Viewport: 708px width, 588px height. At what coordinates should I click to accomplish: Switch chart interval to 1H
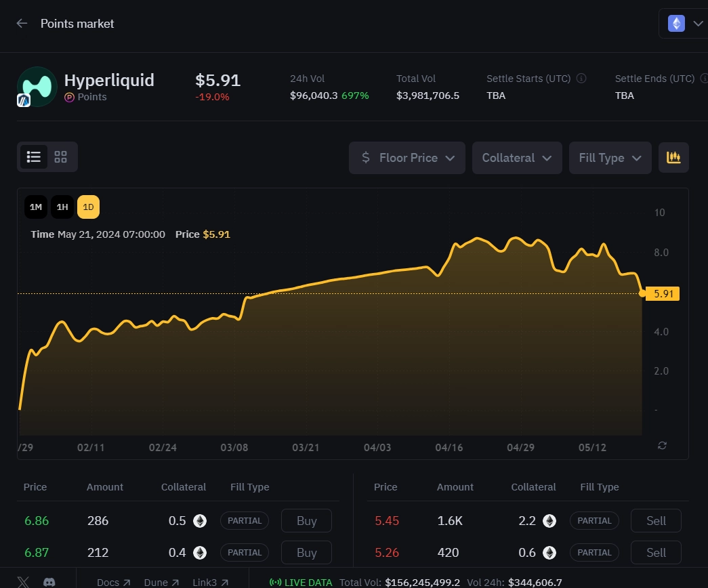point(62,207)
